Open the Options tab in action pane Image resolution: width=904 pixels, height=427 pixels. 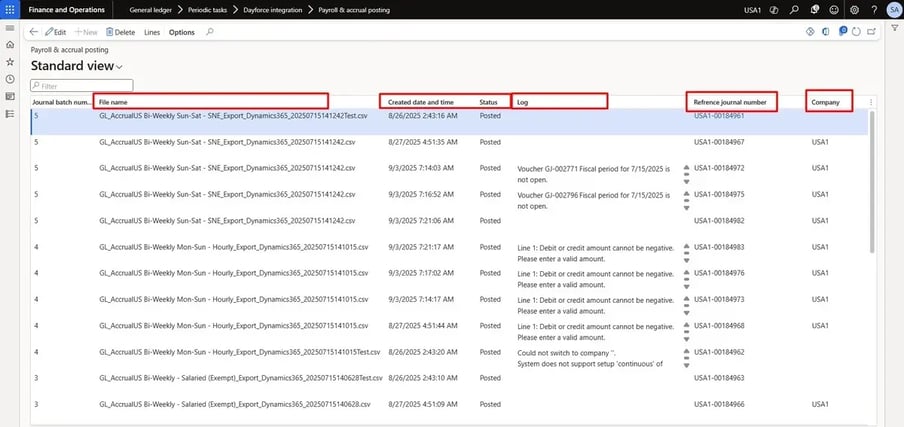[x=182, y=32]
